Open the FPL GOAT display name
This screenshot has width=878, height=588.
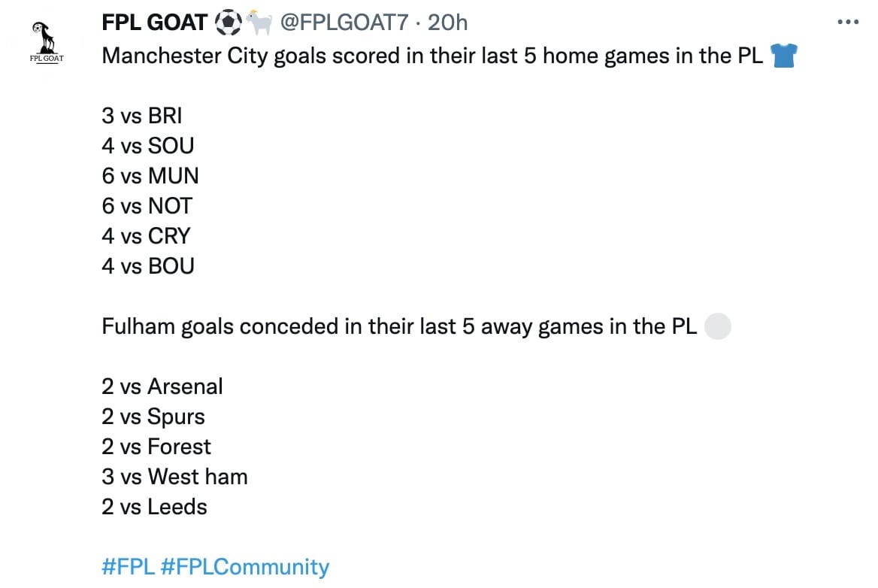tap(155, 23)
